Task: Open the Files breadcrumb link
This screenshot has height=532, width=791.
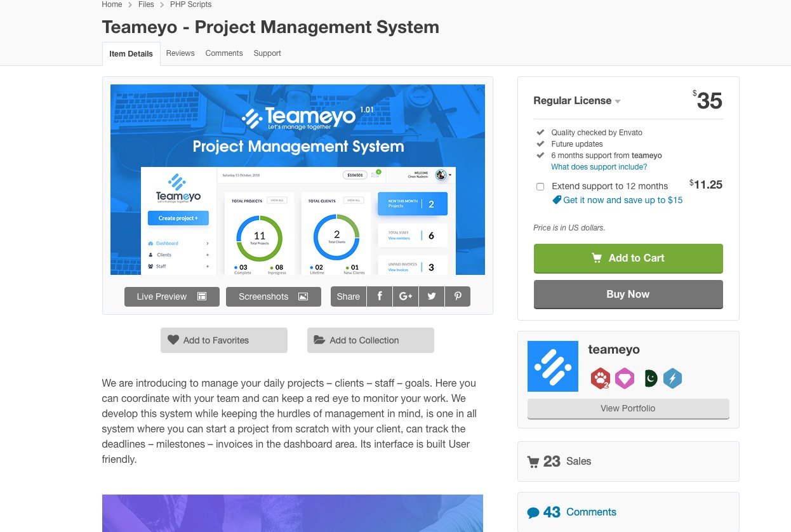Action: coord(146,4)
